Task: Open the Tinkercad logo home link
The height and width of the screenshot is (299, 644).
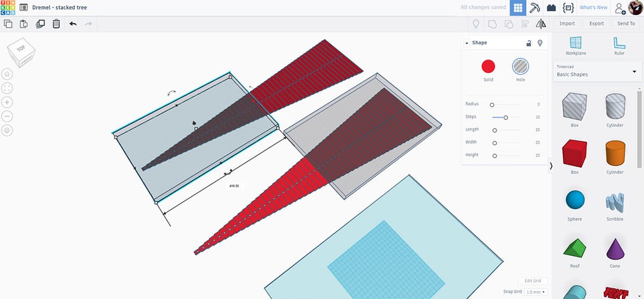Action: point(8,8)
